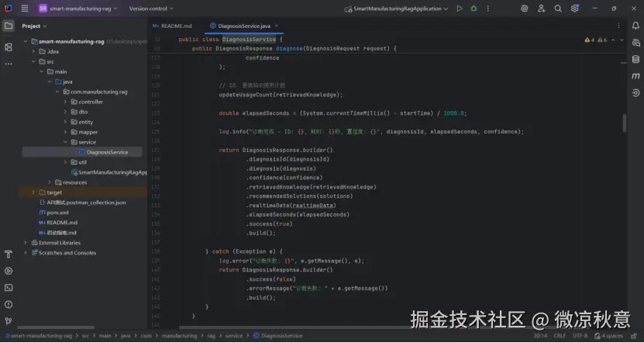
Task: Open the Terminal tool window
Action: click(9, 288)
